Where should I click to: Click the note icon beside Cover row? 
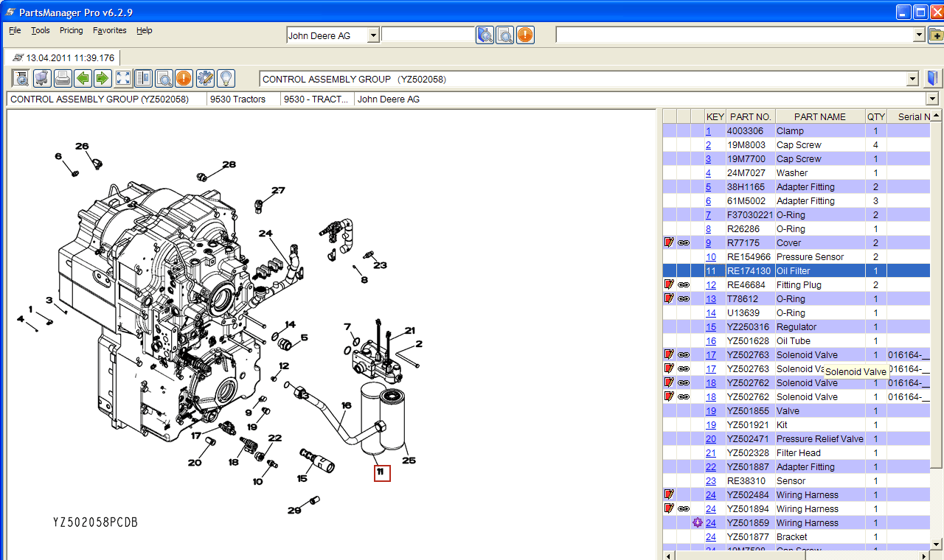click(x=670, y=242)
